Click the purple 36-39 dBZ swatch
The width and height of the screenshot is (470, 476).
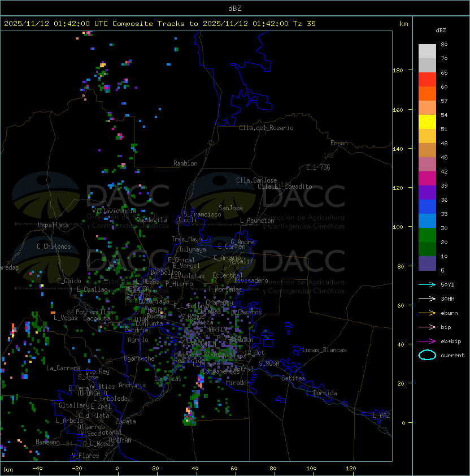pyautogui.click(x=427, y=193)
